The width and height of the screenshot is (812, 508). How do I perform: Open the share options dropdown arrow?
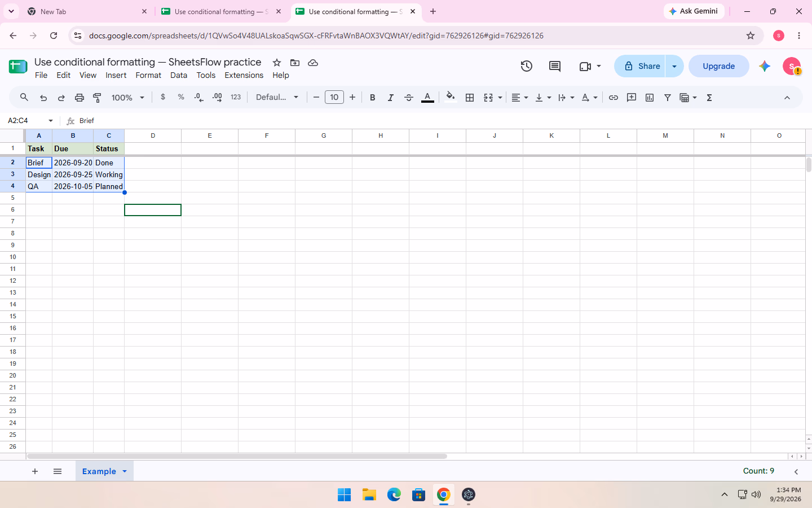pyautogui.click(x=674, y=66)
